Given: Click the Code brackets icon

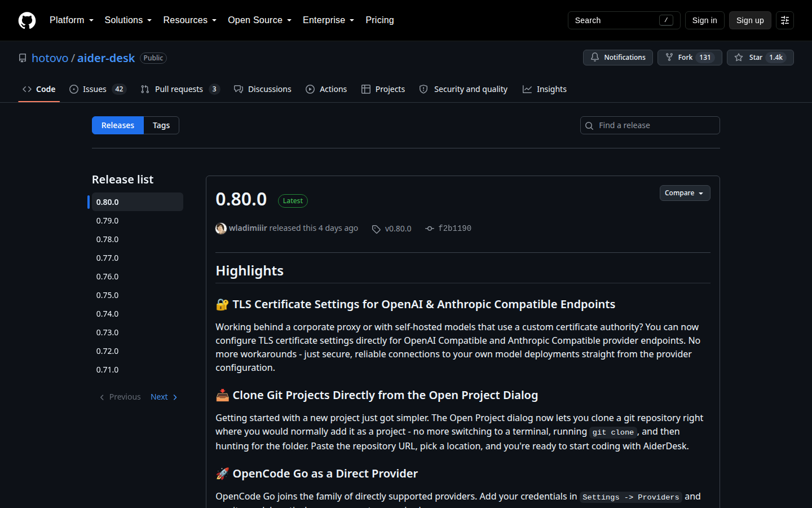Looking at the screenshot, I should click(x=27, y=89).
